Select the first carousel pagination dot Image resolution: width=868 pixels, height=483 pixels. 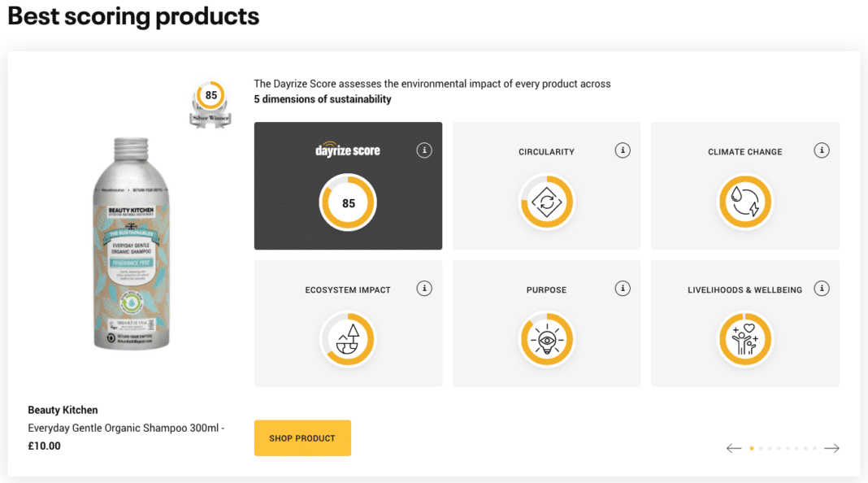(752, 448)
